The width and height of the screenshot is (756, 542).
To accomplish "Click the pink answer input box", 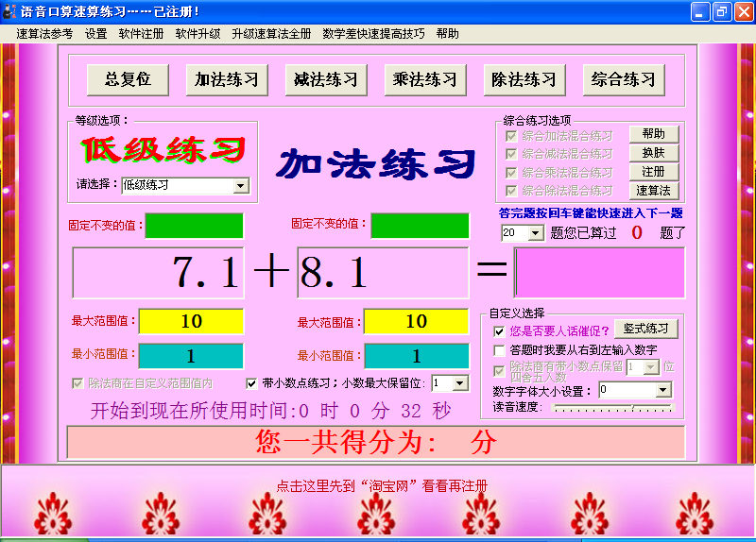I will pyautogui.click(x=599, y=273).
